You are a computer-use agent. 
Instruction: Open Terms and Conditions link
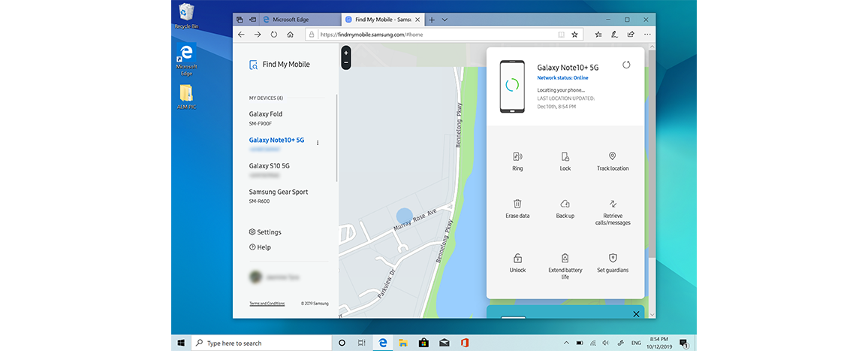267,304
